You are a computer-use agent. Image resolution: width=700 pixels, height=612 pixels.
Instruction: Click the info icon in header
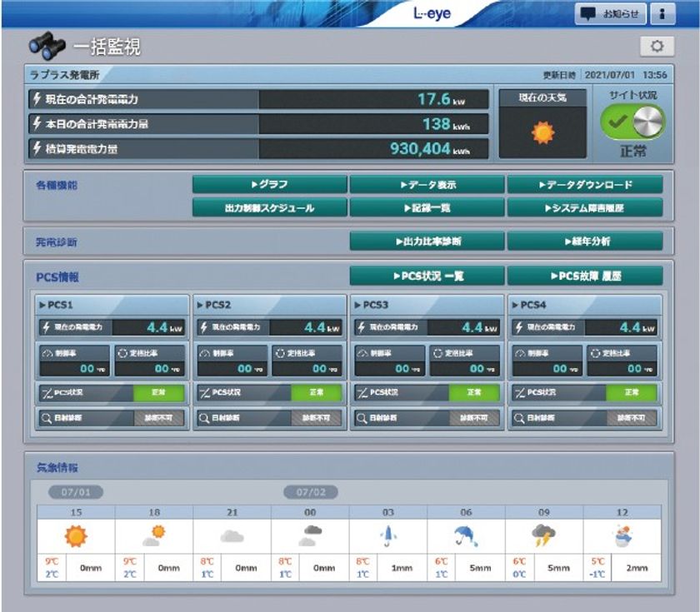point(662,14)
